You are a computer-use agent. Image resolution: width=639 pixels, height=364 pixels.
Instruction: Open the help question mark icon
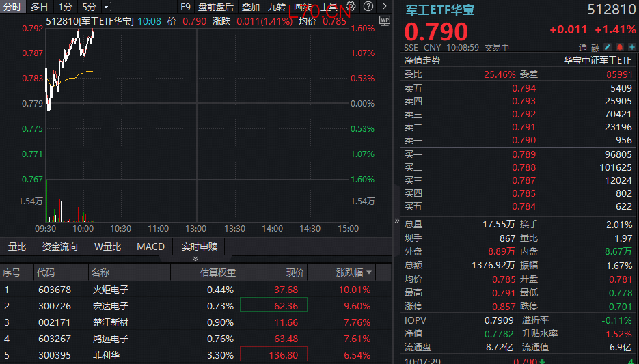pyautogui.click(x=368, y=6)
